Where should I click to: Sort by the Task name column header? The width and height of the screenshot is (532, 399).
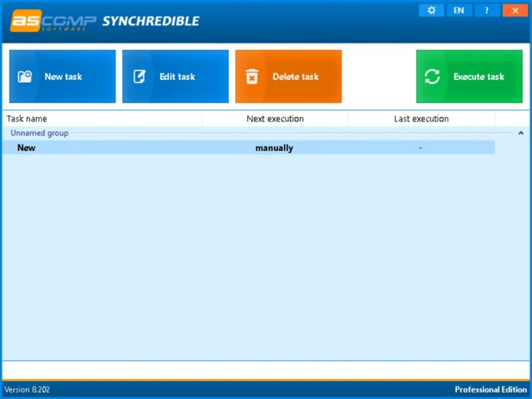point(102,118)
